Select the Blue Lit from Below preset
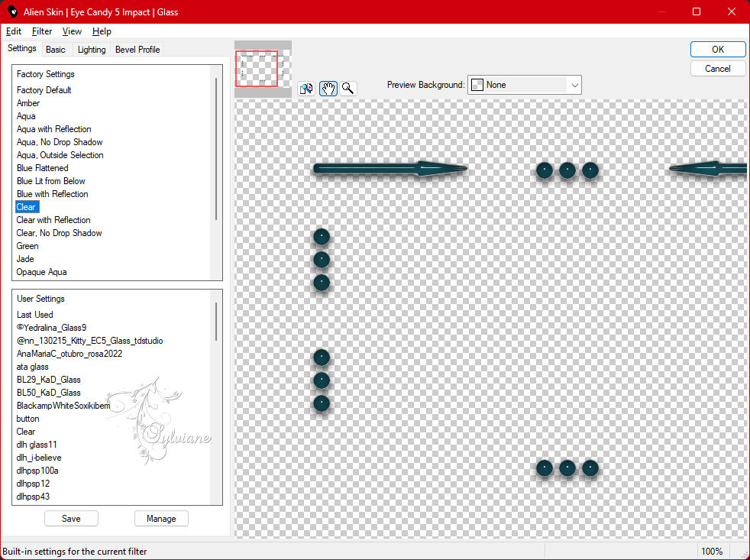 [x=50, y=180]
